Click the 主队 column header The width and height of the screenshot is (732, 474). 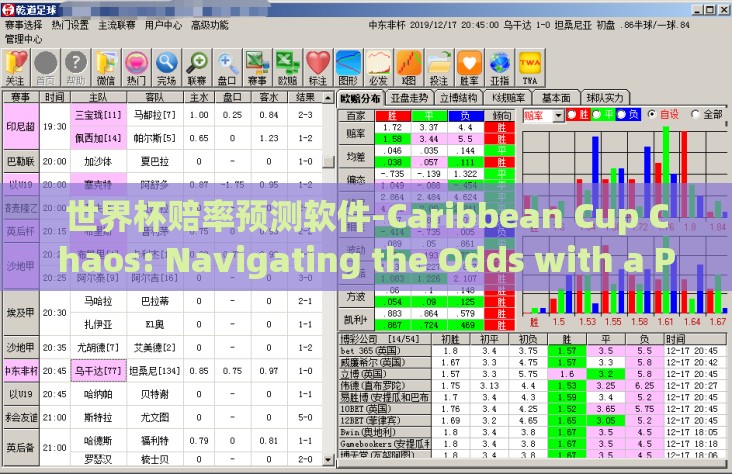[x=98, y=97]
